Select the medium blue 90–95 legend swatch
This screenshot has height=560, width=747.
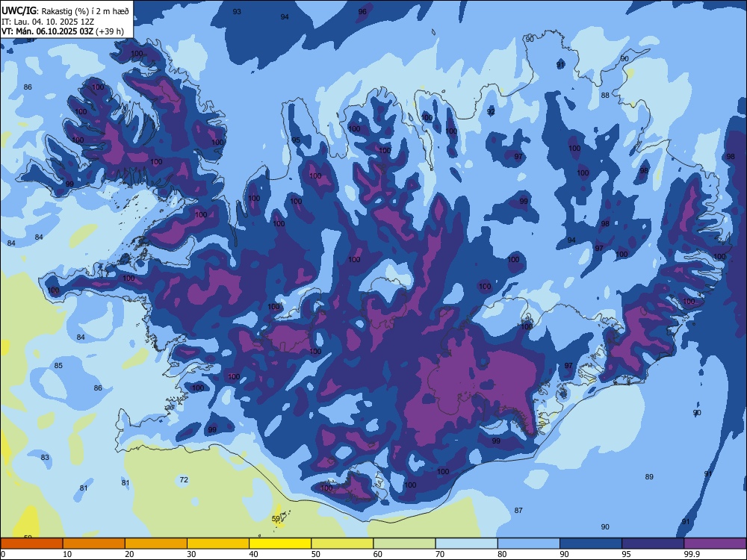point(591,544)
